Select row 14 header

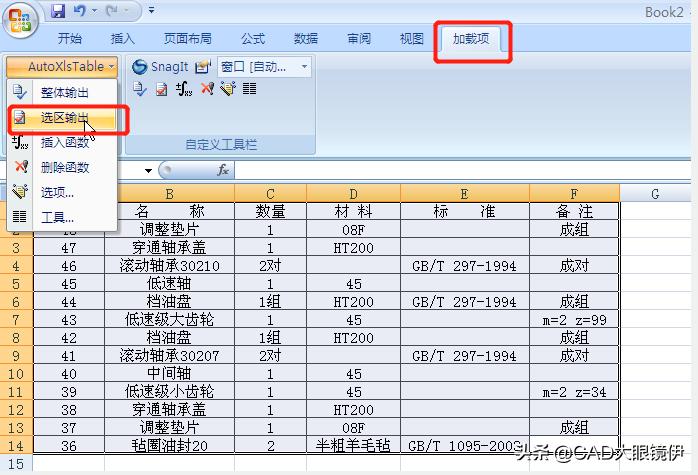coord(16,445)
